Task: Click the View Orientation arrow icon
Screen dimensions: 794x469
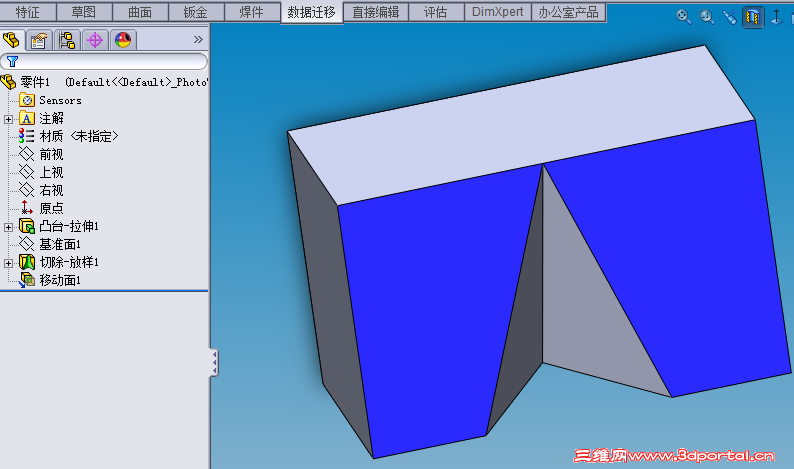Action: tap(776, 17)
